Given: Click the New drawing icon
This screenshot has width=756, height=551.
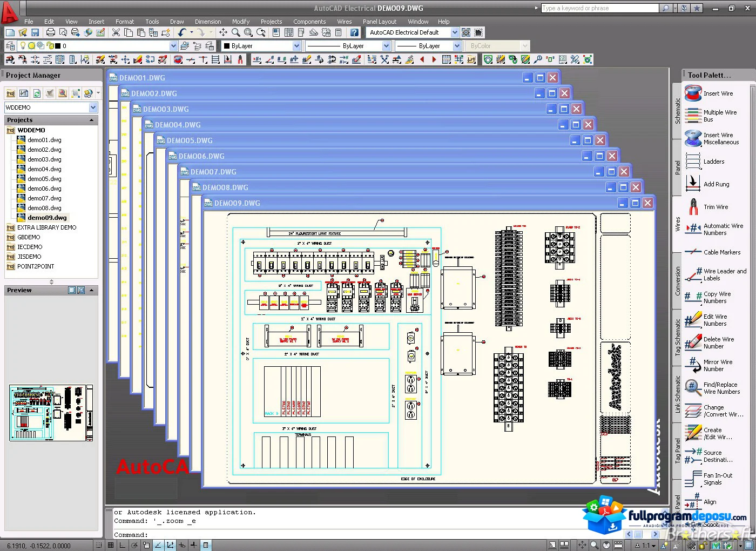Looking at the screenshot, I should point(10,32).
